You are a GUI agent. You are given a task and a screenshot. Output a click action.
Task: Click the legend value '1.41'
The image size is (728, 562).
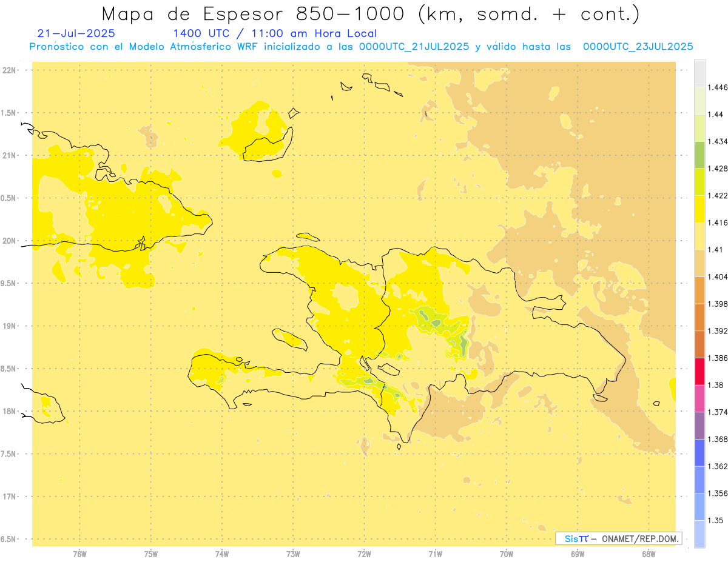coord(715,250)
